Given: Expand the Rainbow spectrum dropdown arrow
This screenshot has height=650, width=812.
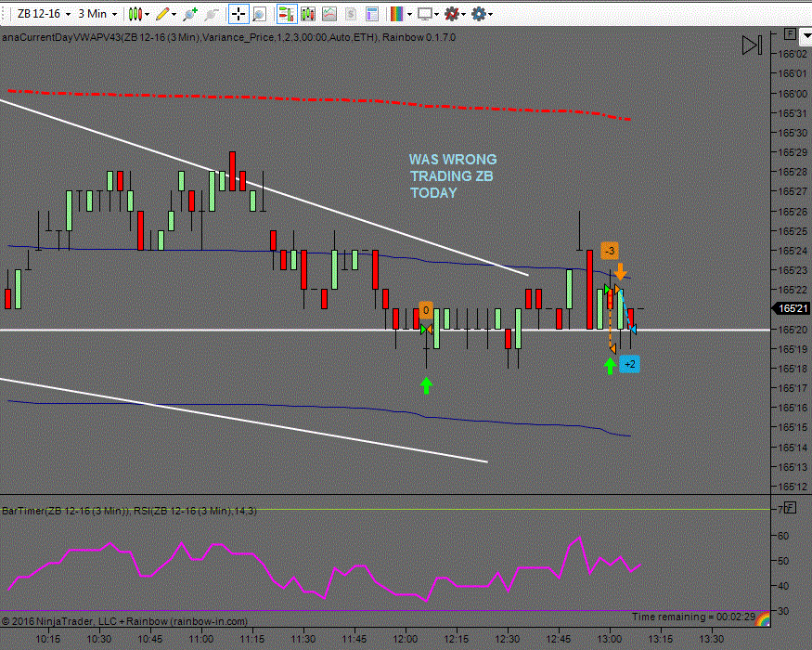Looking at the screenshot, I should coord(409,15).
